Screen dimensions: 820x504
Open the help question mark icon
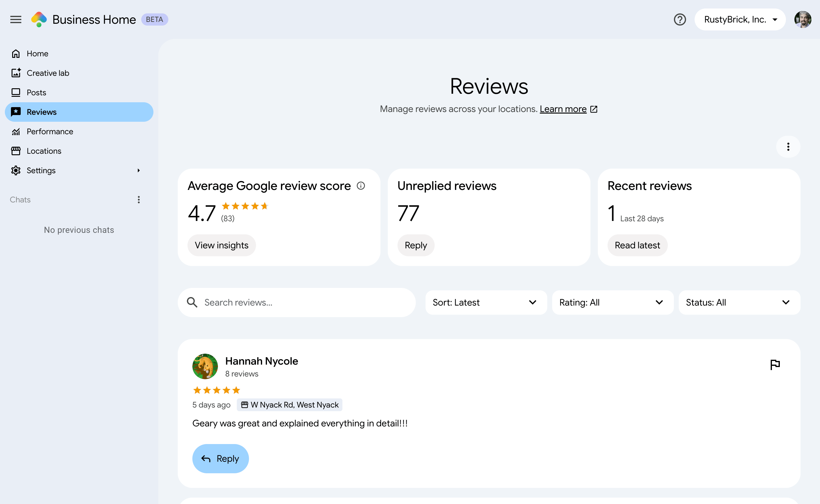(680, 19)
